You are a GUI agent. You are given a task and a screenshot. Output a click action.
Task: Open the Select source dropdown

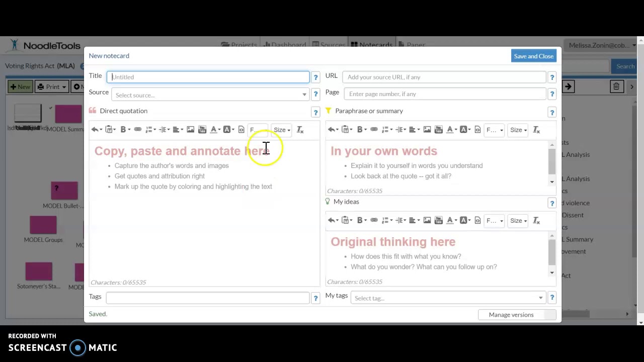coord(210,95)
